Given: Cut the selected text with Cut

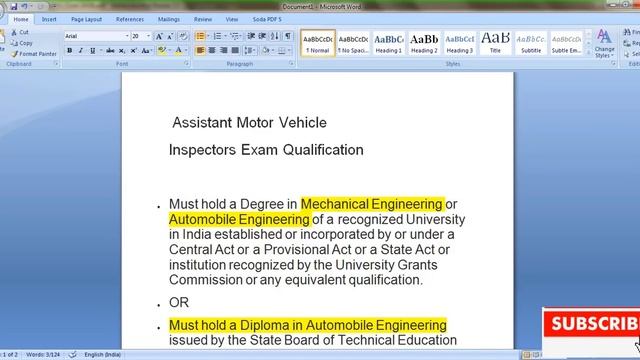Looking at the screenshot, I should (20, 32).
